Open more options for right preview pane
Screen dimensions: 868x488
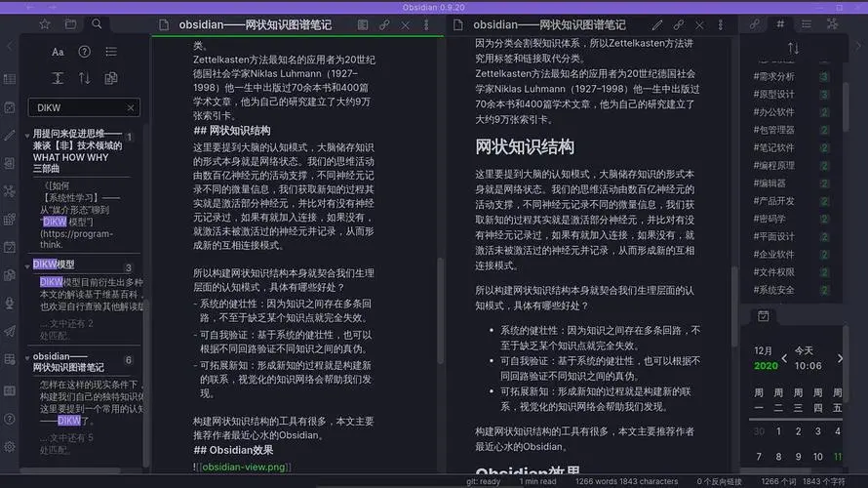(720, 25)
